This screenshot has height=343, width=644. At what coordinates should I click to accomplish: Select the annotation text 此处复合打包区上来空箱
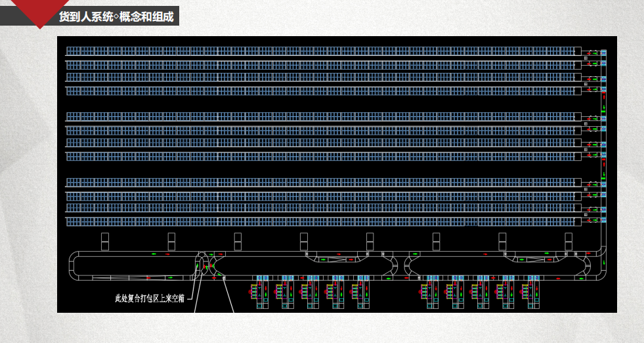(x=150, y=298)
